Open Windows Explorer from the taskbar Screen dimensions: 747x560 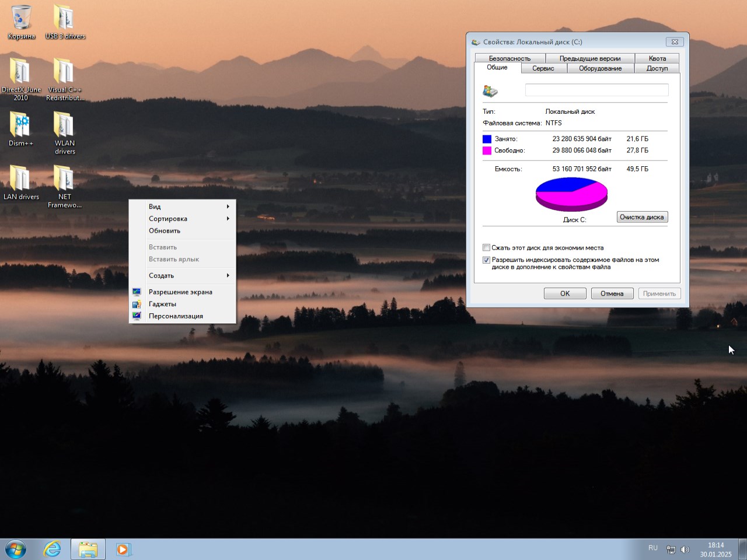[88, 549]
